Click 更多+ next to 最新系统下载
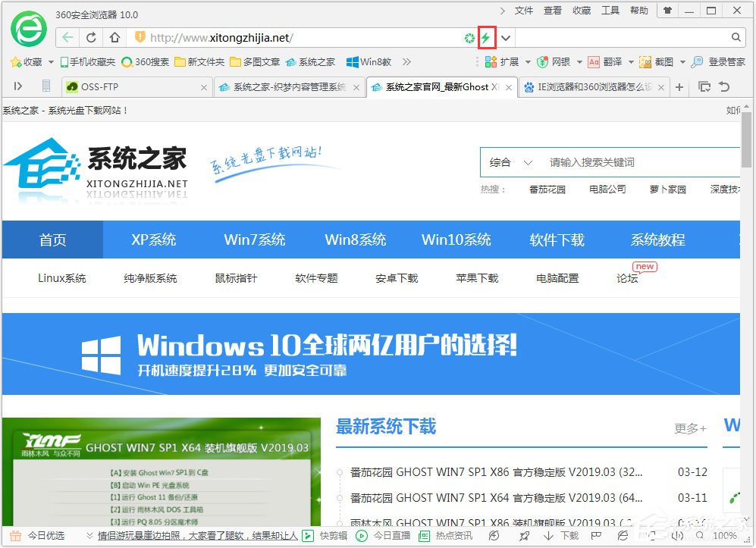This screenshot has width=756, height=548. click(689, 428)
